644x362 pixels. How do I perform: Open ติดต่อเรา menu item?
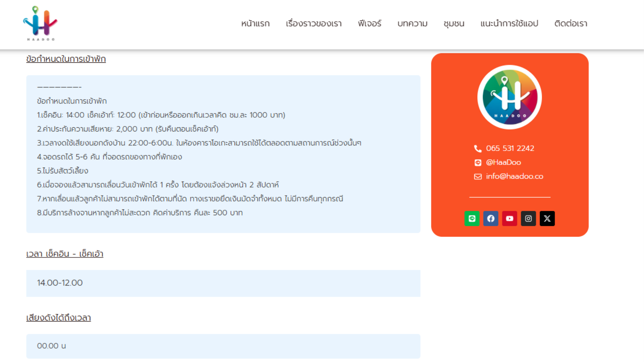point(571,23)
